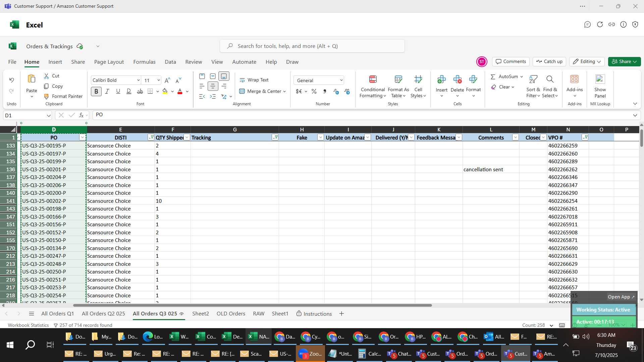Expand the AutoSum dropdown arrow
The image size is (644, 362).
pyautogui.click(x=522, y=77)
